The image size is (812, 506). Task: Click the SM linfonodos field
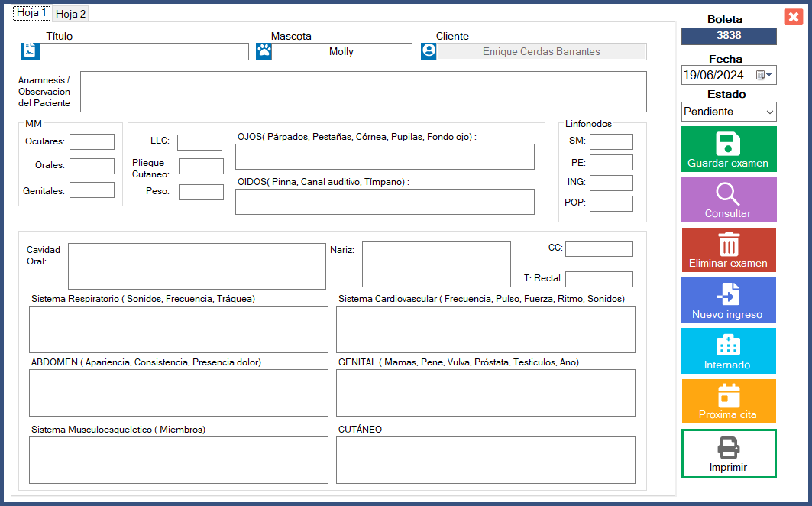pos(612,141)
